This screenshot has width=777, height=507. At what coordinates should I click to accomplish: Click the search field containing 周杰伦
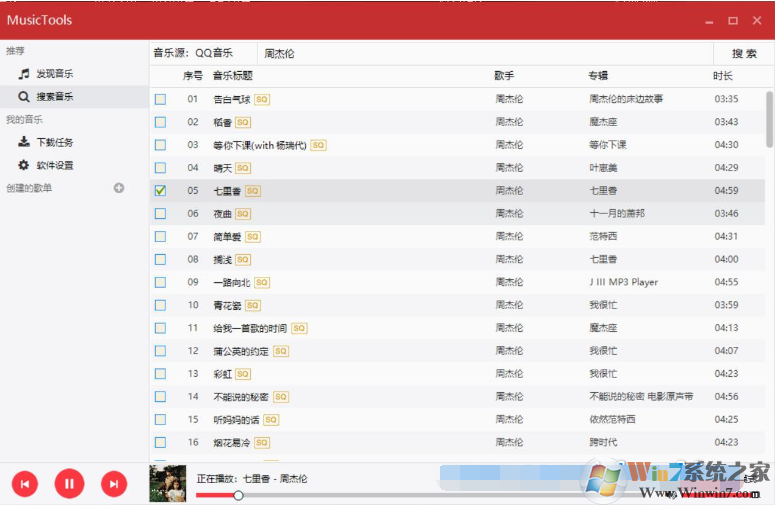point(480,53)
